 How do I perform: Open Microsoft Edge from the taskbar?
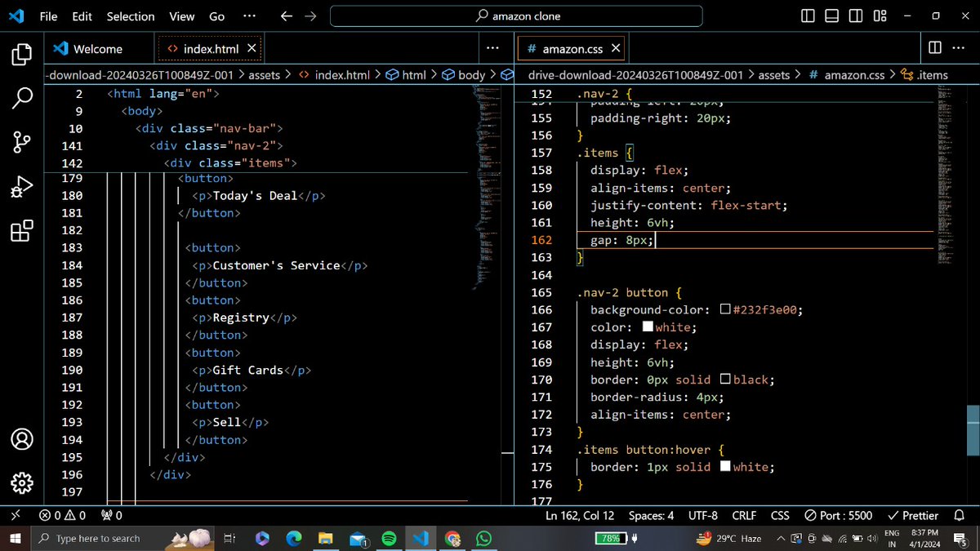[294, 539]
